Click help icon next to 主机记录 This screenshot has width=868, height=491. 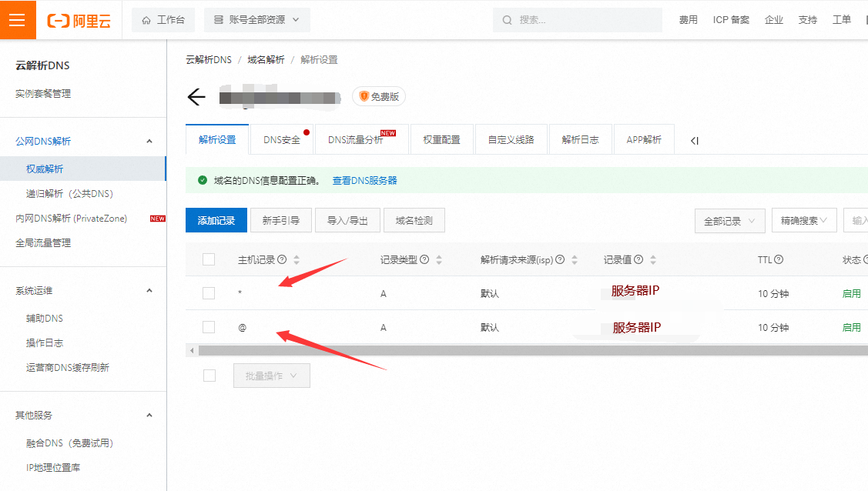click(282, 259)
